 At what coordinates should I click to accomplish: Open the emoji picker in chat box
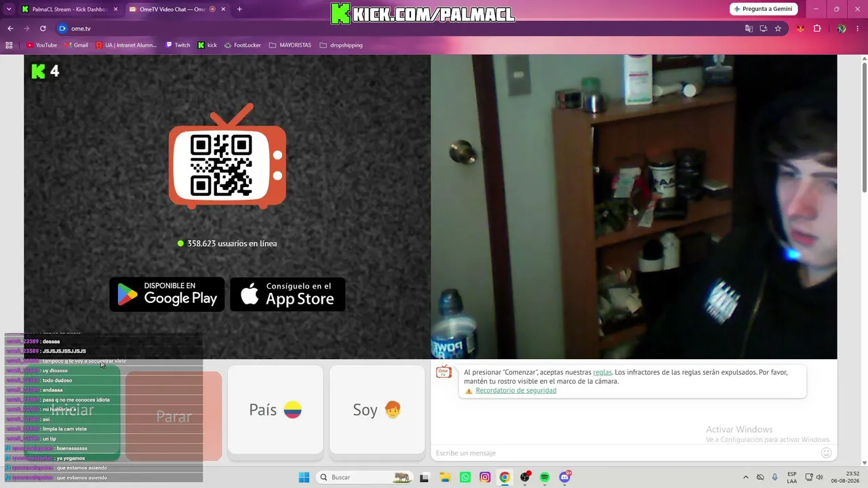pos(826,453)
